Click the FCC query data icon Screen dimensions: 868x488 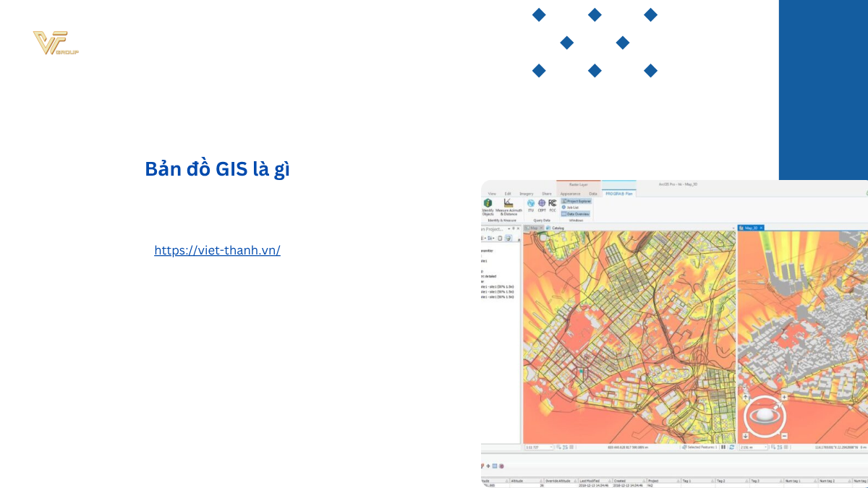[x=553, y=203]
